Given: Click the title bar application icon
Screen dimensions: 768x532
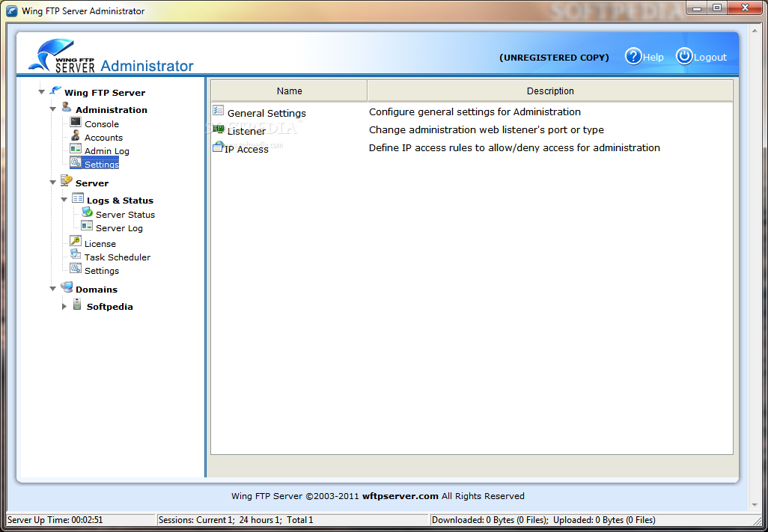Looking at the screenshot, I should (10, 10).
